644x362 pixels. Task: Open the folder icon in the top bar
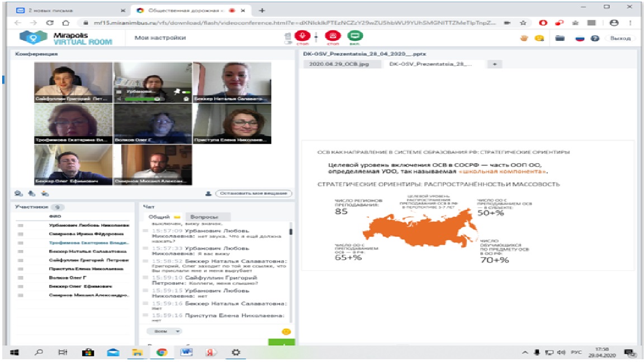[x=560, y=39]
